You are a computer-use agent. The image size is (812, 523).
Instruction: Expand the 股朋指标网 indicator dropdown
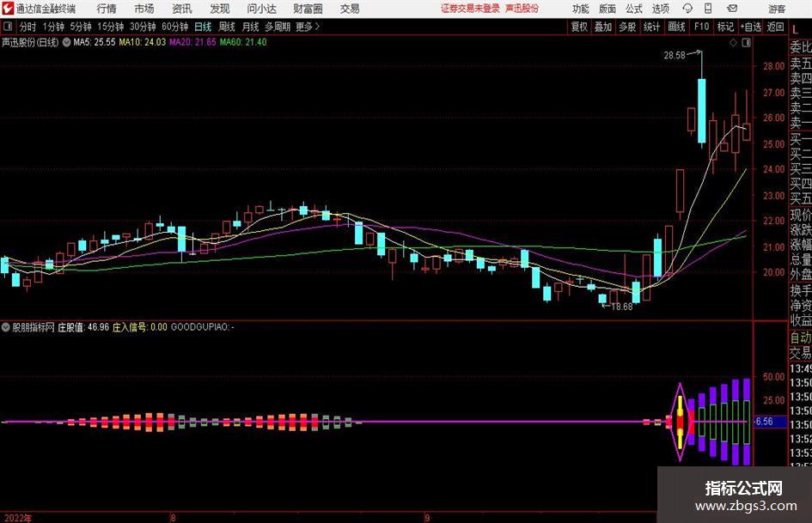[x=6, y=327]
